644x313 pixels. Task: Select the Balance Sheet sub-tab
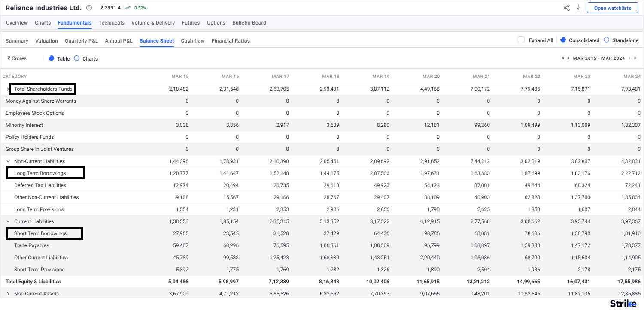click(x=157, y=41)
